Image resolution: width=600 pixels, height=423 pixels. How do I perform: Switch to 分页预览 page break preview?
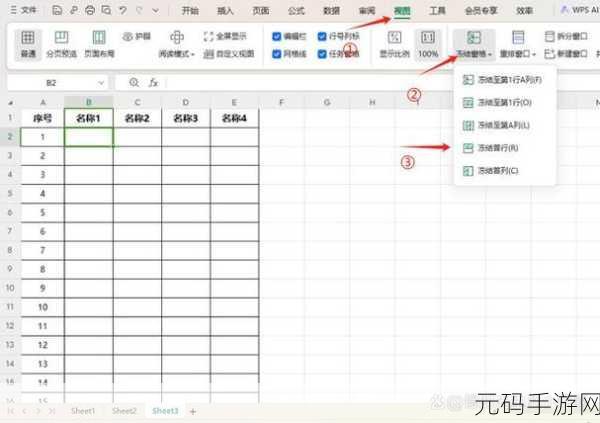click(61, 44)
